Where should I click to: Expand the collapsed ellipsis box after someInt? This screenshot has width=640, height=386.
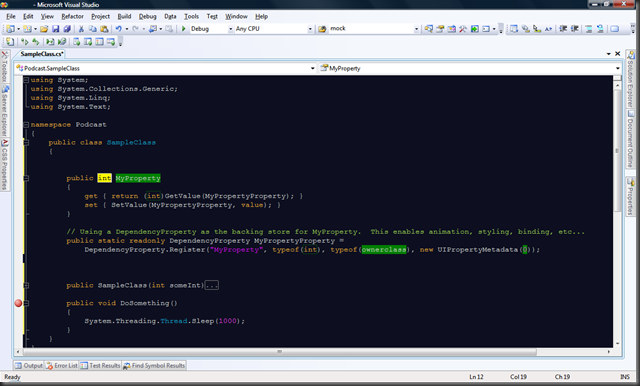211,285
